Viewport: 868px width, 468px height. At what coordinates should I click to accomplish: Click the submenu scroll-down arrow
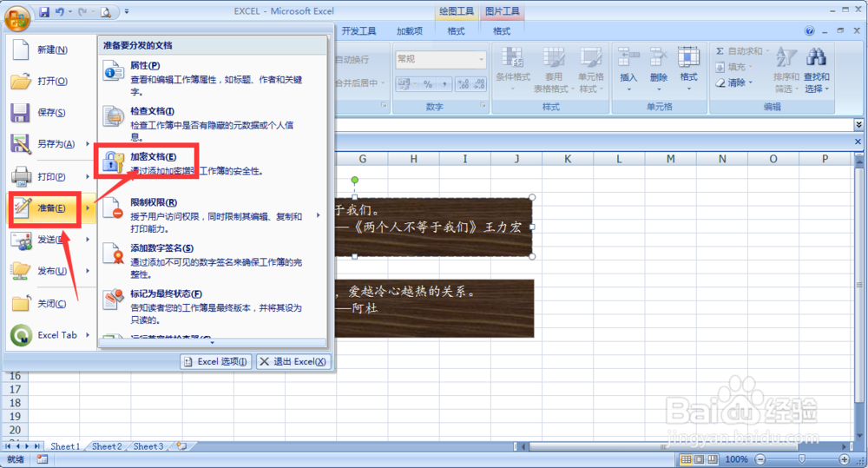click(212, 343)
